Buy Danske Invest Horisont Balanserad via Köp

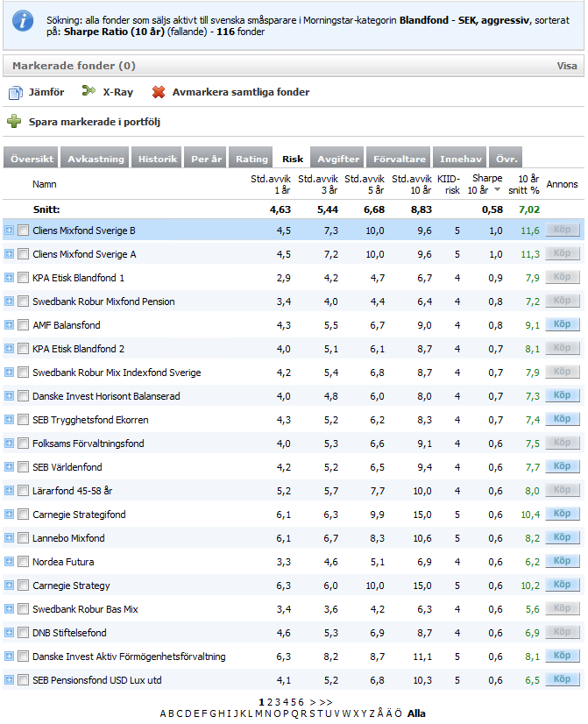coord(563,394)
